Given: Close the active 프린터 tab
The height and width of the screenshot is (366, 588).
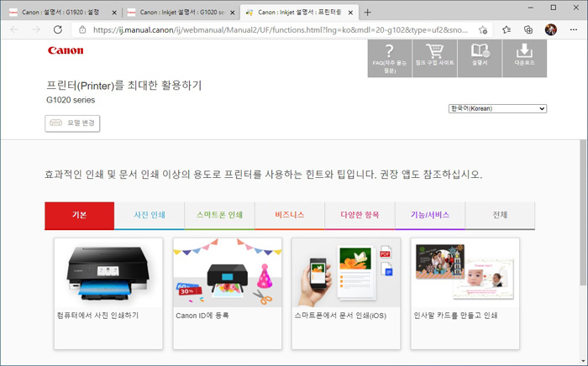Looking at the screenshot, I should pos(350,13).
